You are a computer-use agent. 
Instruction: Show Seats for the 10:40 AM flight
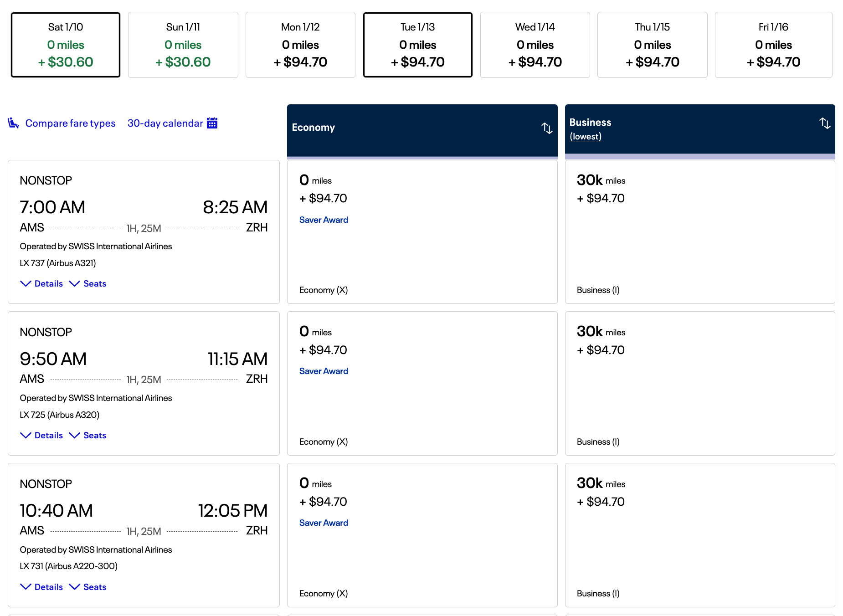click(x=88, y=587)
